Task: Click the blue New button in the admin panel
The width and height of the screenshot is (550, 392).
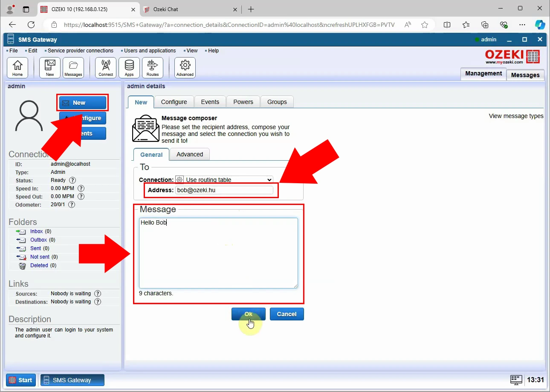Action: tap(83, 103)
